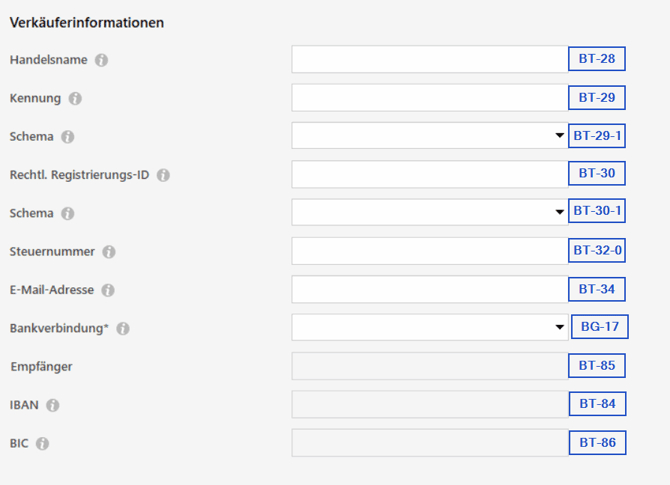
Task: Click the BT-86 tag next to BIC
Action: click(x=597, y=443)
